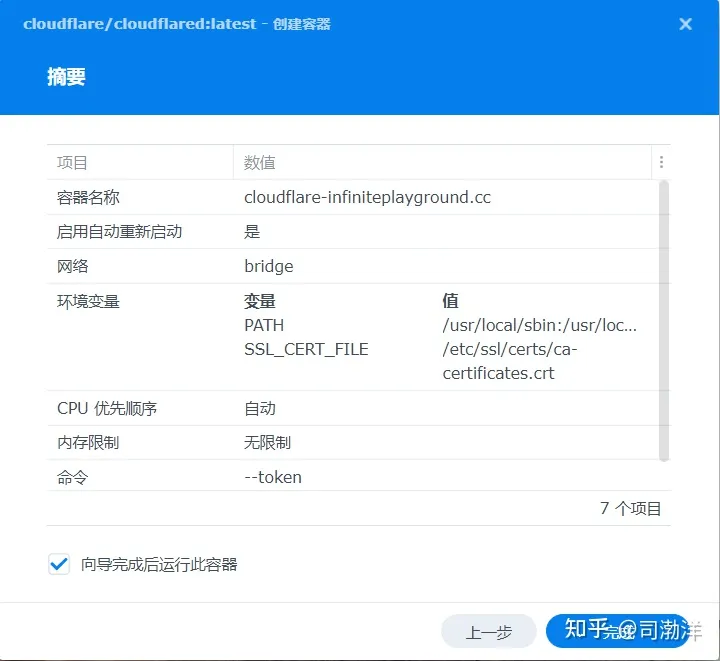Viewport: 720px width, 661px height.
Task: Select the 命令 row label
Action: click(73, 477)
